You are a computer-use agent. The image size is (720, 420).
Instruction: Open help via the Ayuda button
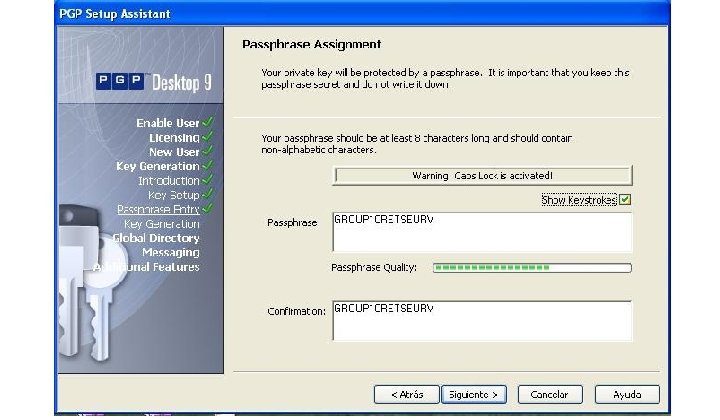627,394
